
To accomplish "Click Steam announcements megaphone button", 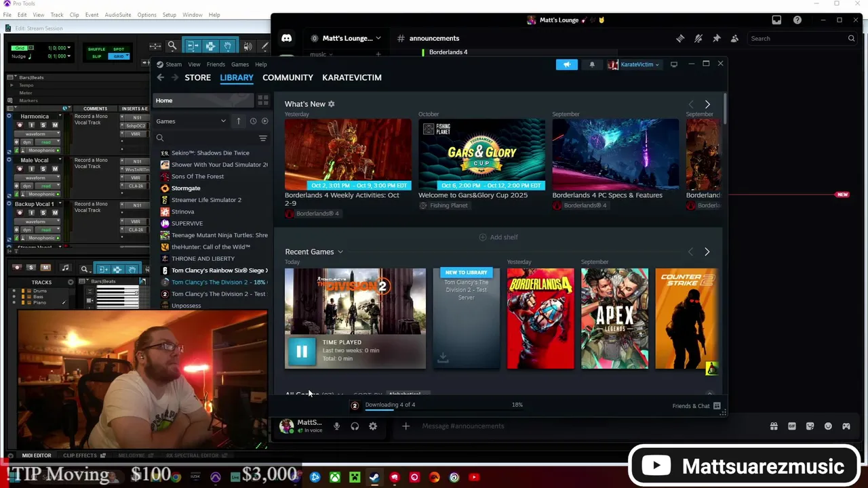I will point(567,64).
